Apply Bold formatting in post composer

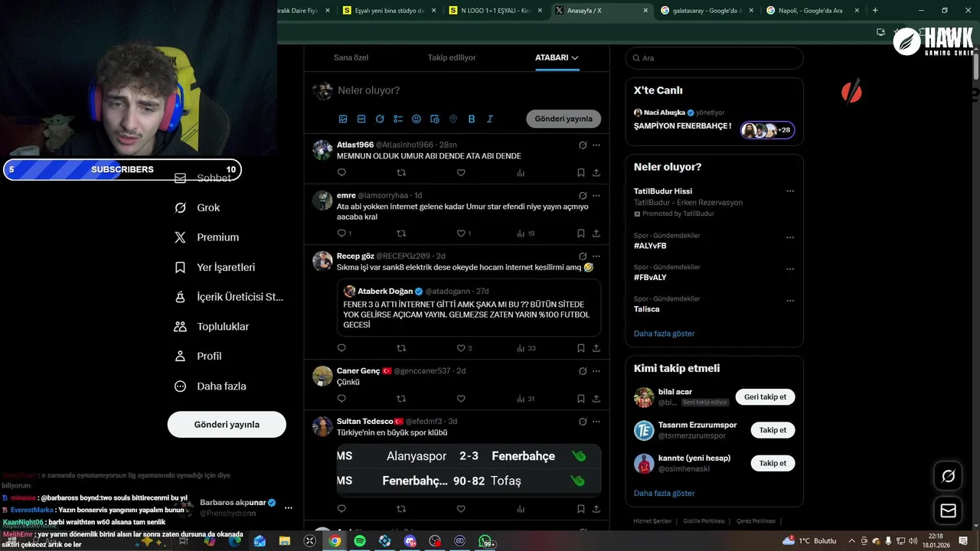pyautogui.click(x=472, y=119)
